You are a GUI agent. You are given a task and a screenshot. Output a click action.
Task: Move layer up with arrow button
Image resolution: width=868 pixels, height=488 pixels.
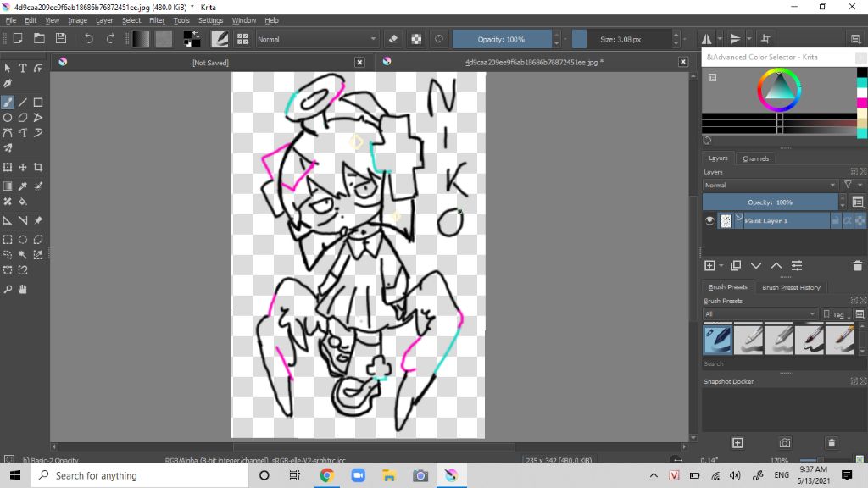pyautogui.click(x=776, y=266)
